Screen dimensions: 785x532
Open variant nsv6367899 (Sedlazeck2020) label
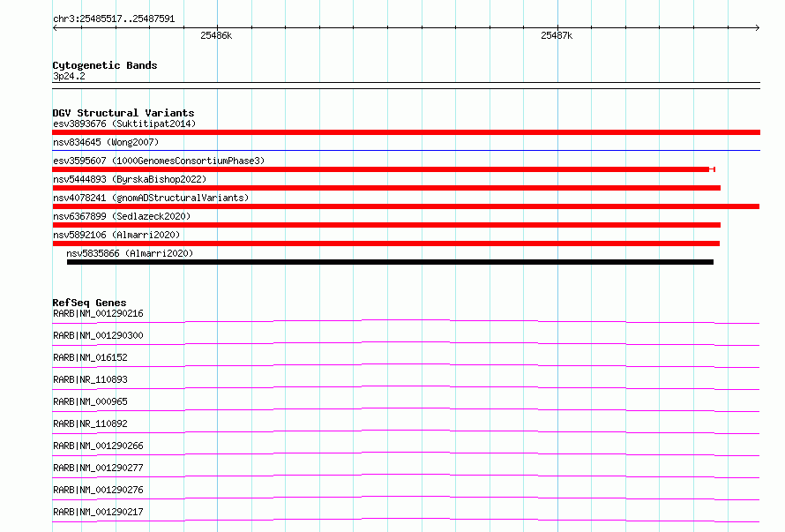tap(122, 216)
